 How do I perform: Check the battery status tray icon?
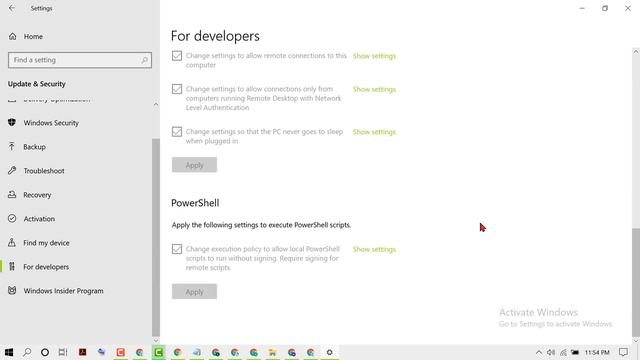click(x=575, y=352)
